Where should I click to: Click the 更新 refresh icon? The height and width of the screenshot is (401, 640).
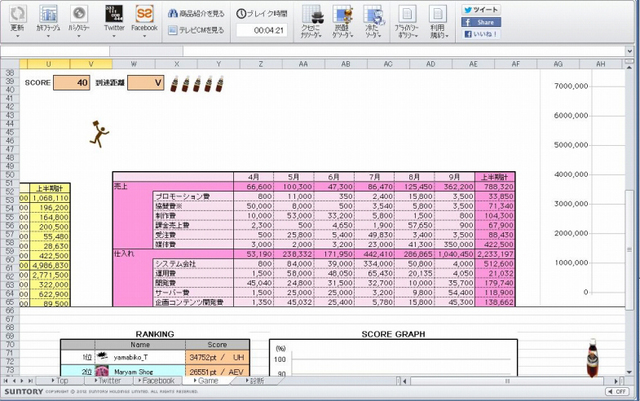coord(16,15)
